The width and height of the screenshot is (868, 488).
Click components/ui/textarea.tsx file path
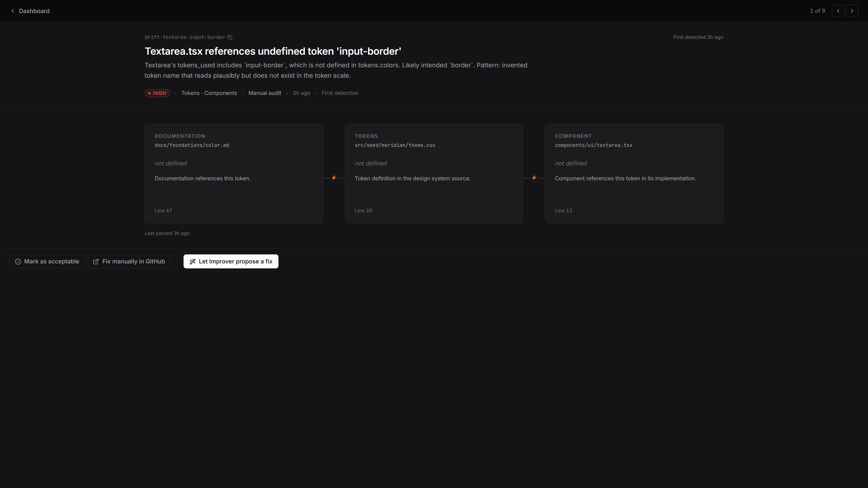coord(593,145)
